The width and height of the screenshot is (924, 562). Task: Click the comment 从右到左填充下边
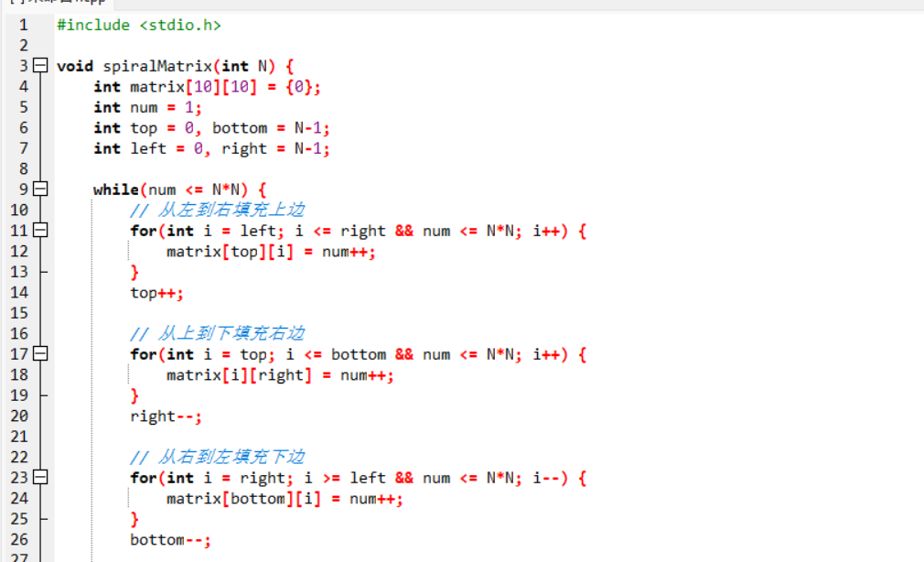218,457
